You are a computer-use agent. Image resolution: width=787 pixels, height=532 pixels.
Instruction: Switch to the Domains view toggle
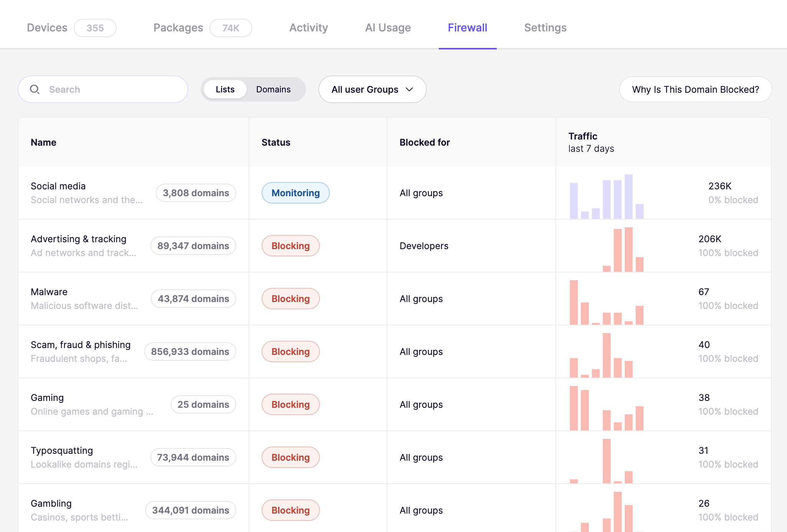pyautogui.click(x=273, y=89)
